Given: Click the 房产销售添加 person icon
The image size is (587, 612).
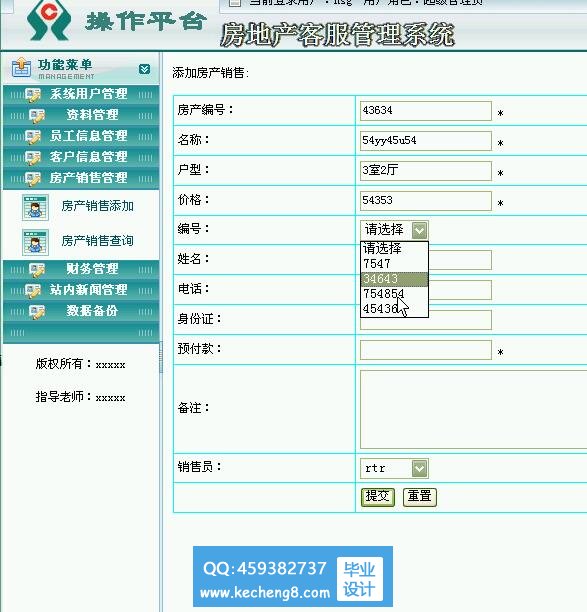Looking at the screenshot, I should point(35,208).
